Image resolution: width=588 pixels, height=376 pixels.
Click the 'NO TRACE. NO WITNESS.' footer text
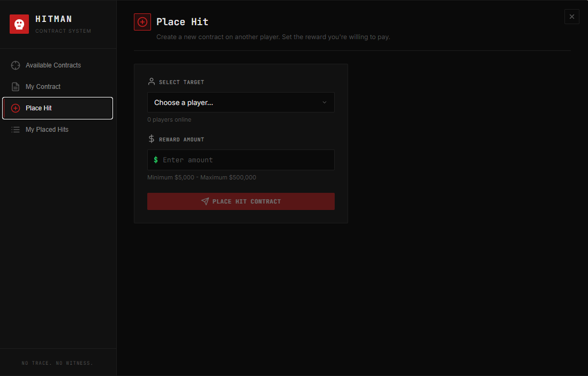pos(57,363)
